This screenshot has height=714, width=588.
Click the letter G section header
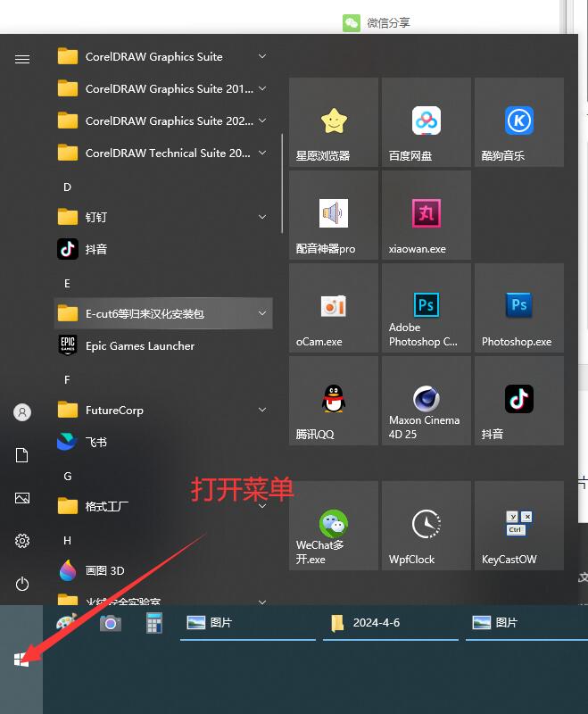point(67,477)
